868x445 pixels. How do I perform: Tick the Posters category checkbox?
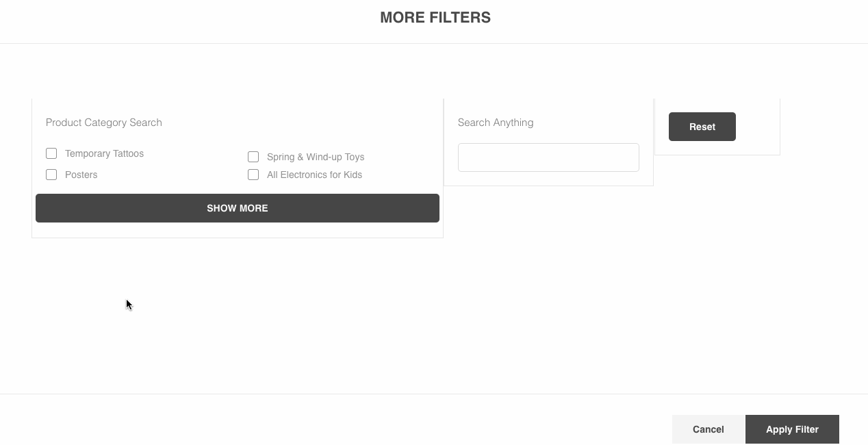(x=51, y=175)
